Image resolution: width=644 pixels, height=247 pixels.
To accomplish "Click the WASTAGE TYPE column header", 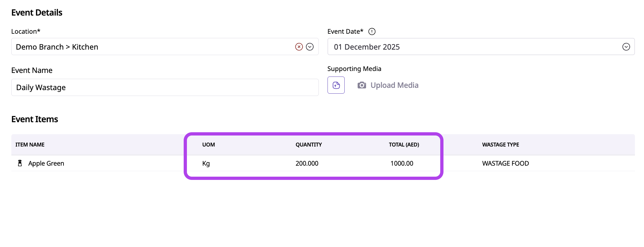I will tap(500, 145).
